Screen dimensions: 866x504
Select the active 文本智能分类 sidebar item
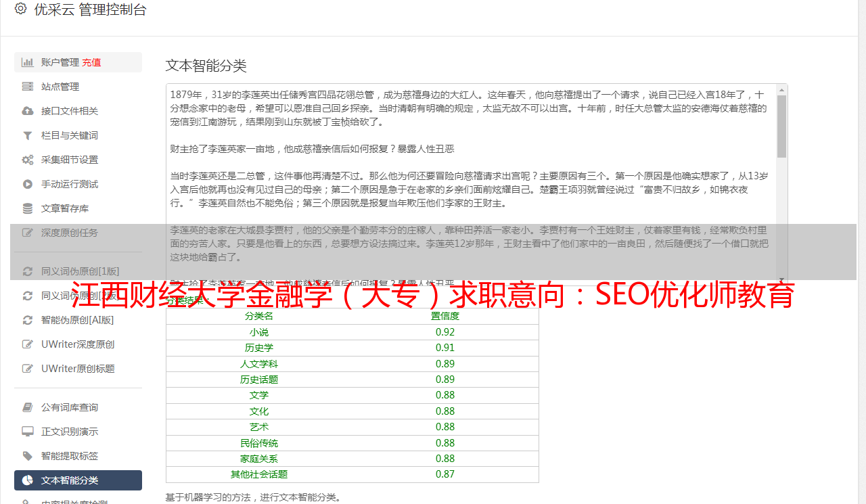tap(78, 480)
